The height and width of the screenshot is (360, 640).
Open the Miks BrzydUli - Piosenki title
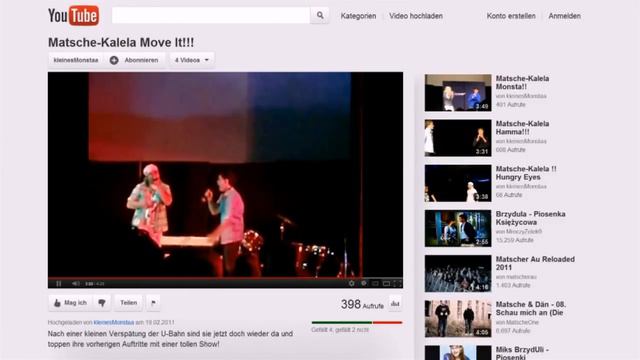522,353
